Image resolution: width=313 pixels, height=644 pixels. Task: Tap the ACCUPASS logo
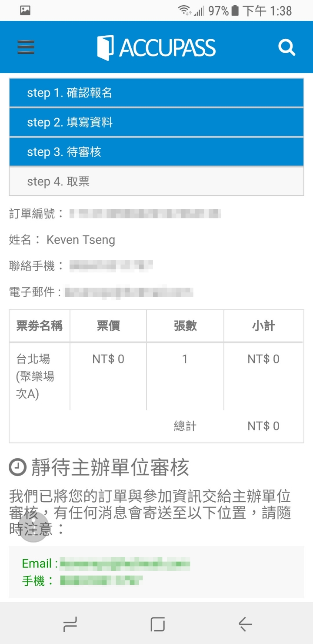tap(156, 47)
